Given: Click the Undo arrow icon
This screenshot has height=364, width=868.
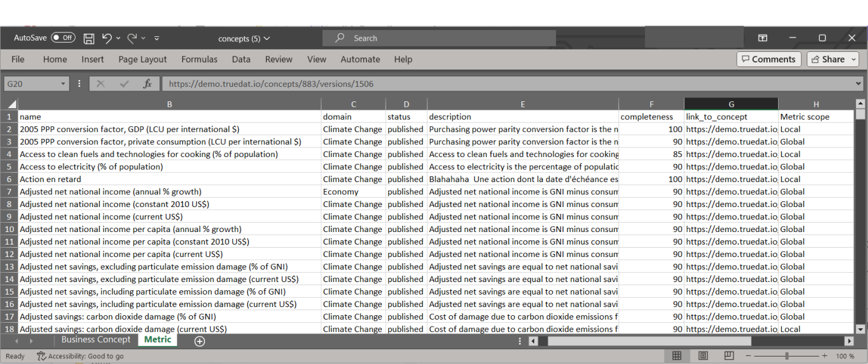Looking at the screenshot, I should [x=107, y=38].
